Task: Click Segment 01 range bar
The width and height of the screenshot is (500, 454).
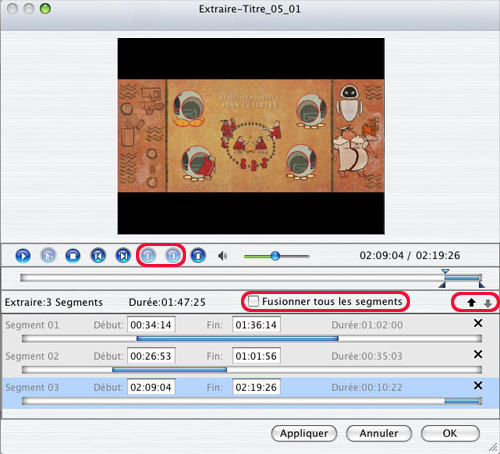Action: (x=252, y=339)
